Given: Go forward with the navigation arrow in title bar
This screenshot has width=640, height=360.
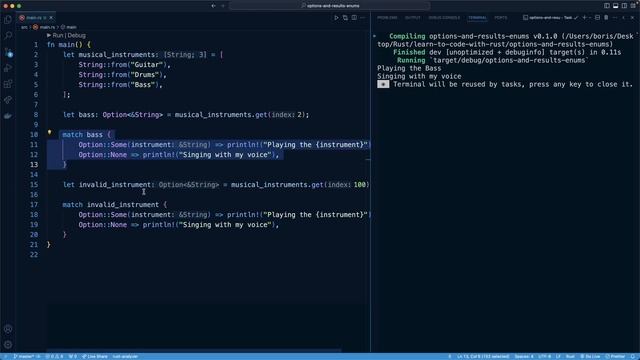Looking at the screenshot, I should [x=223, y=6].
